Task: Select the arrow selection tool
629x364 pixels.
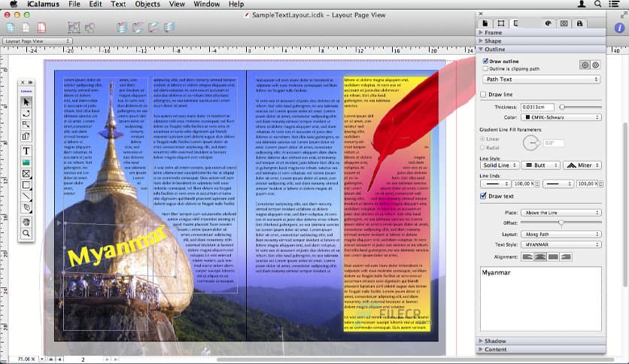Action: click(x=26, y=102)
